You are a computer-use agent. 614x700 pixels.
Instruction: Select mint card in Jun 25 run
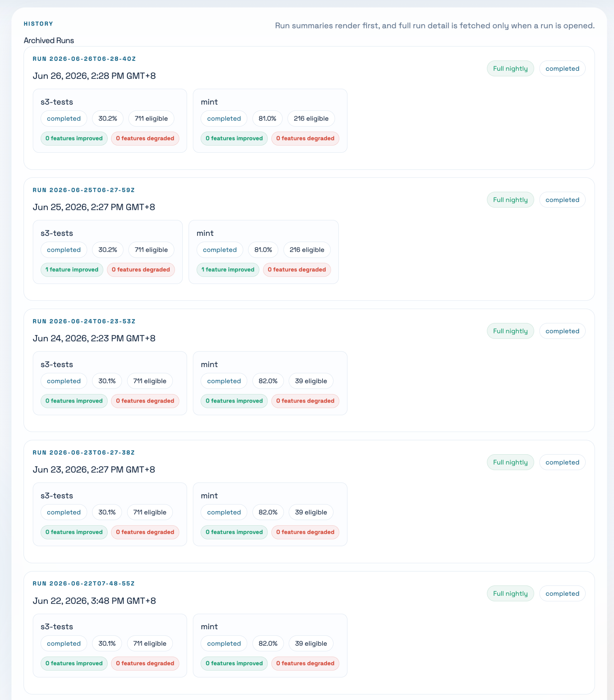point(264,252)
